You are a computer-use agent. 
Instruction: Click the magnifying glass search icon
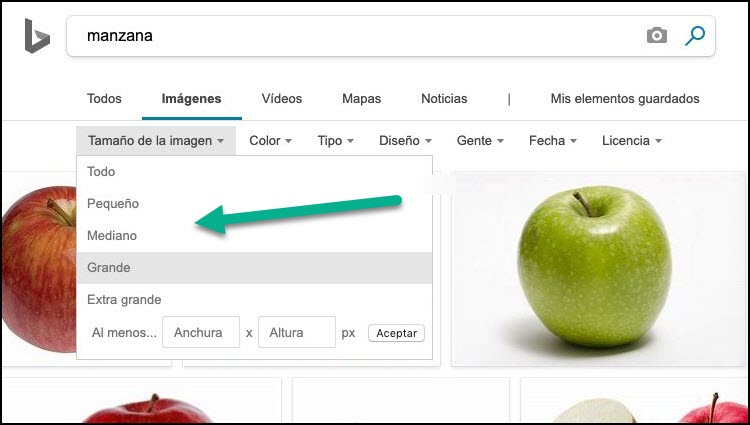pyautogui.click(x=695, y=35)
